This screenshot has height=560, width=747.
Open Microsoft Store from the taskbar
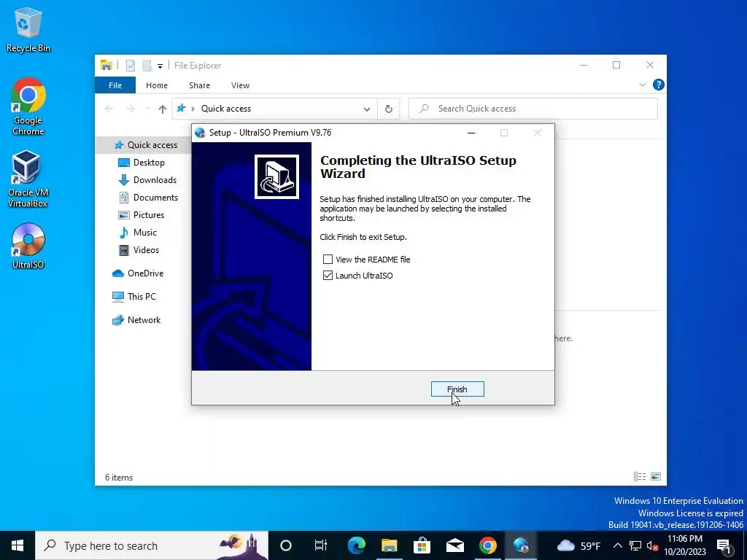pos(422,545)
